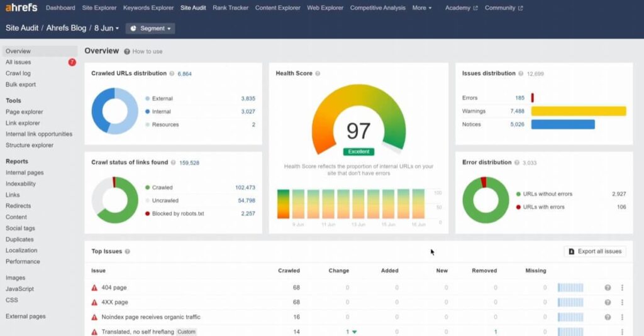Open Social tags report
The image size is (644, 336).
[x=20, y=228]
